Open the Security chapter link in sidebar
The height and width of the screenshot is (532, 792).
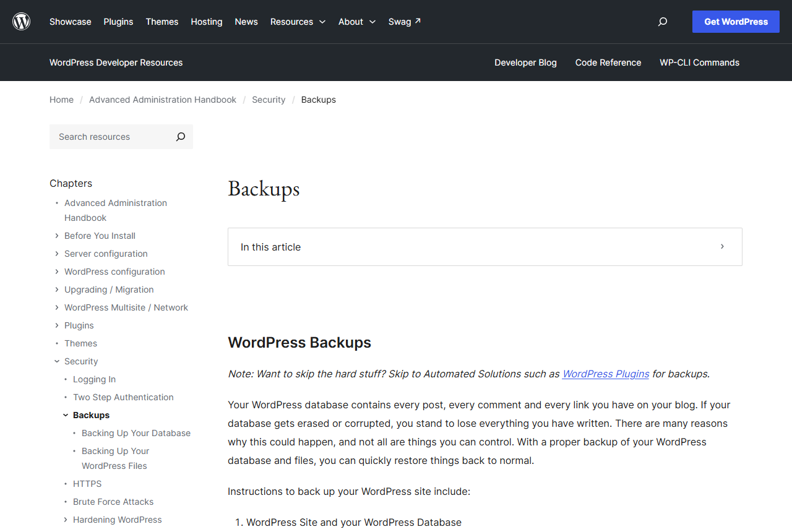[x=81, y=361]
